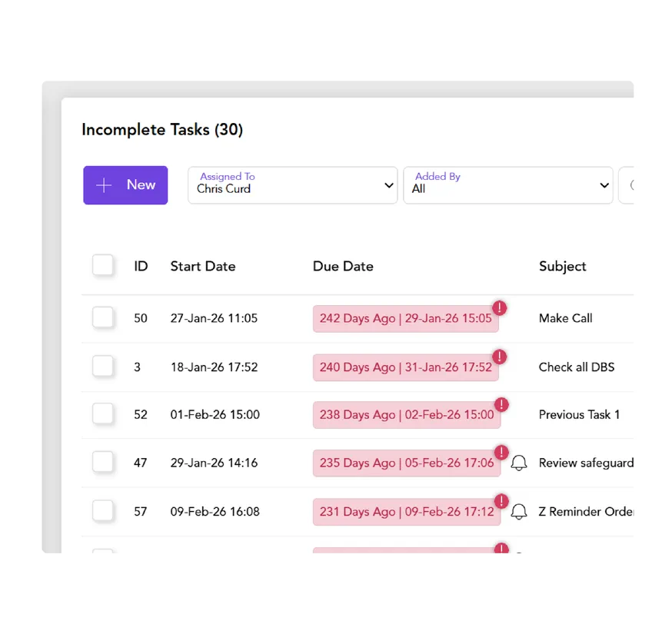Check the box for task ID 50

[x=103, y=317]
